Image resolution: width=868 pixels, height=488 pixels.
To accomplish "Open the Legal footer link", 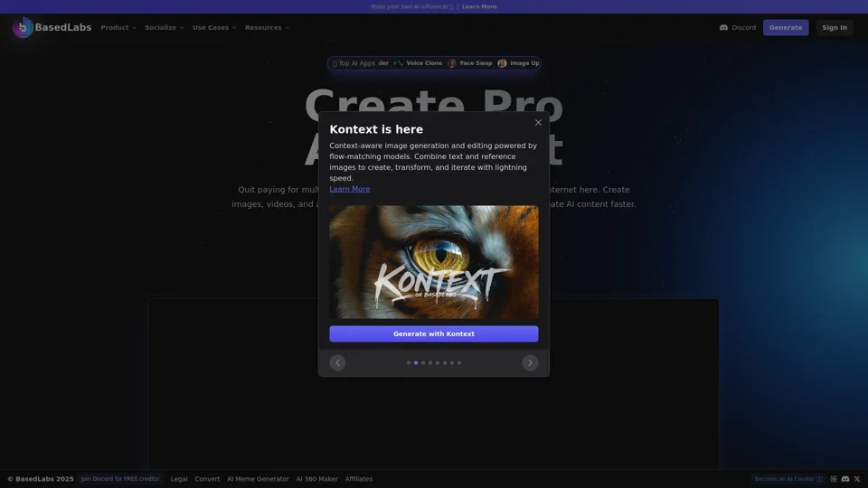I will pos(179,479).
